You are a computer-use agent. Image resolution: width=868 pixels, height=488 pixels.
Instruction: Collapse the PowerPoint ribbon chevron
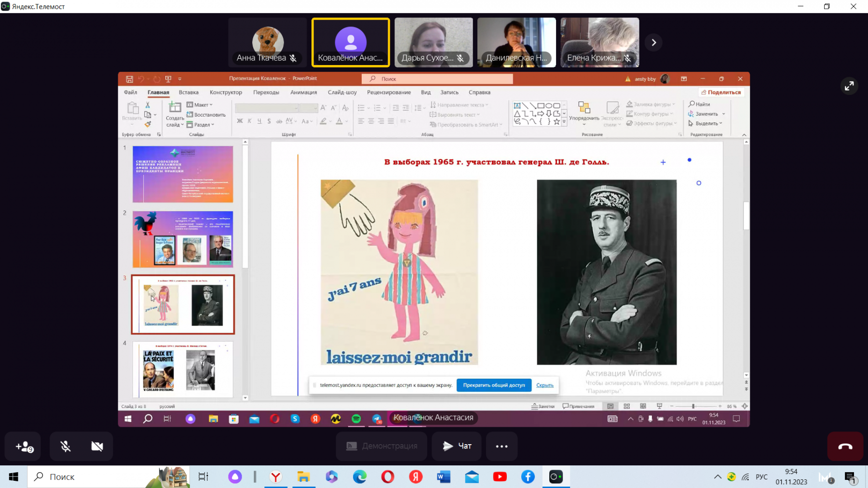[744, 135]
